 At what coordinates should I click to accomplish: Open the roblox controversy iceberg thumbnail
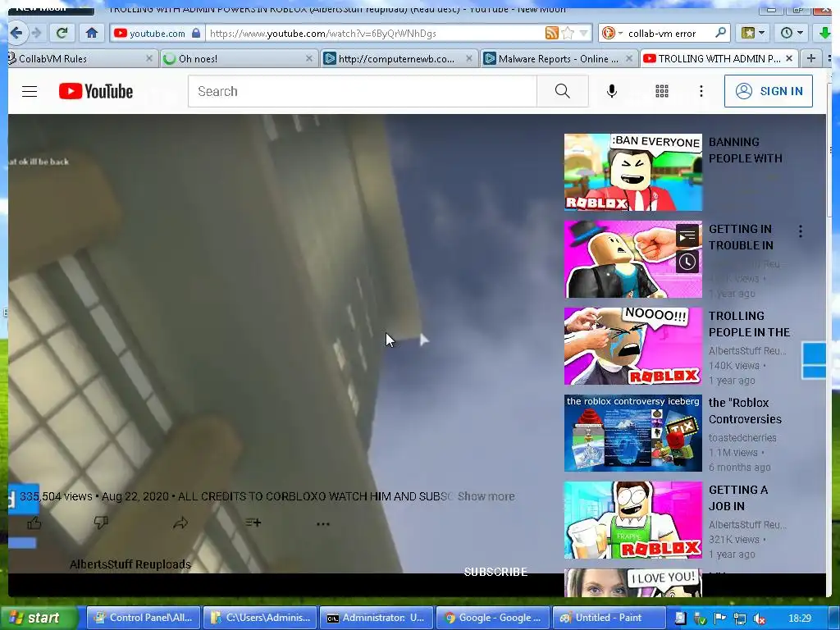tap(632, 433)
